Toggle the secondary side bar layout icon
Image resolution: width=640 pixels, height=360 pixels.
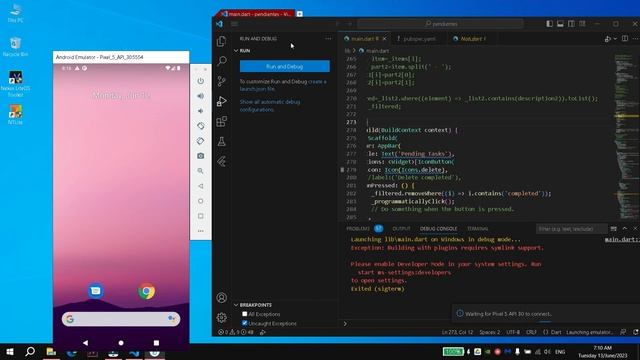click(571, 24)
